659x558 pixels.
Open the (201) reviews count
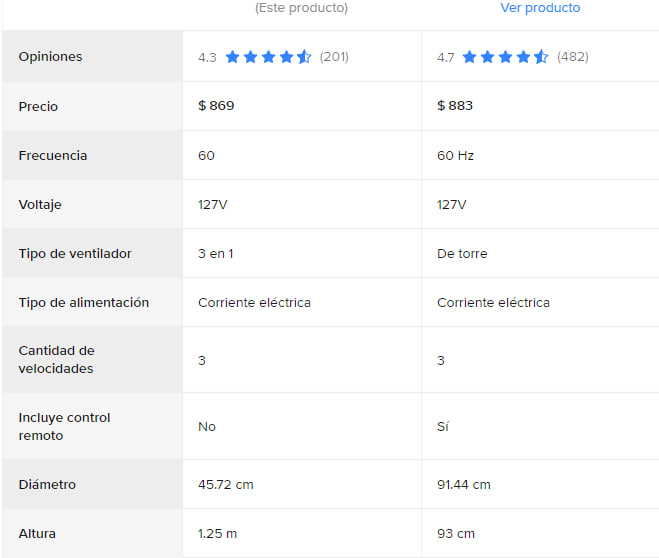point(334,57)
